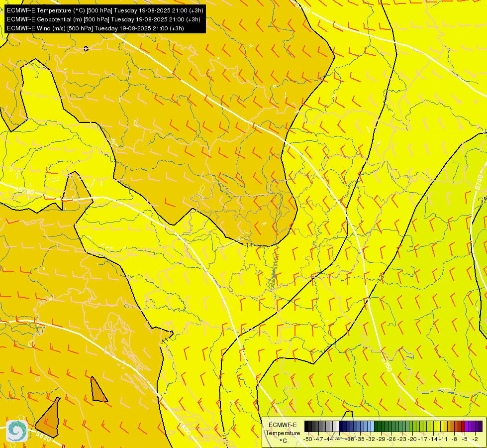Click the °C unit label in legend
The height and width of the screenshot is (448, 487).
click(283, 441)
